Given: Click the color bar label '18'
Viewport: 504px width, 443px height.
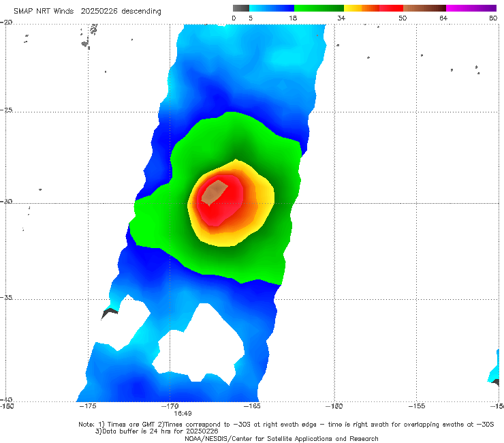Looking at the screenshot, I should click(293, 18).
